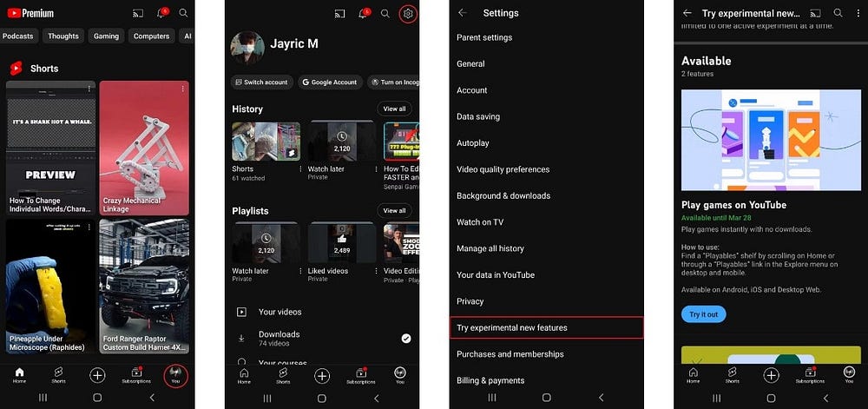This screenshot has height=409, width=868.
Task: Tap the back arrow beside Settings title
Action: pos(463,13)
